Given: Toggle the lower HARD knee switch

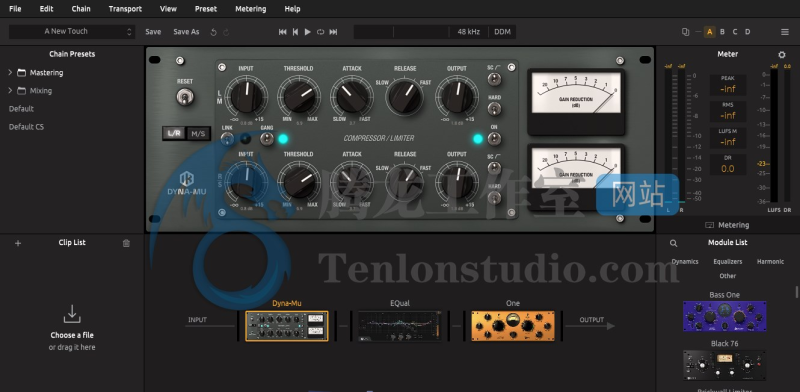Looking at the screenshot, I should click(x=494, y=197).
